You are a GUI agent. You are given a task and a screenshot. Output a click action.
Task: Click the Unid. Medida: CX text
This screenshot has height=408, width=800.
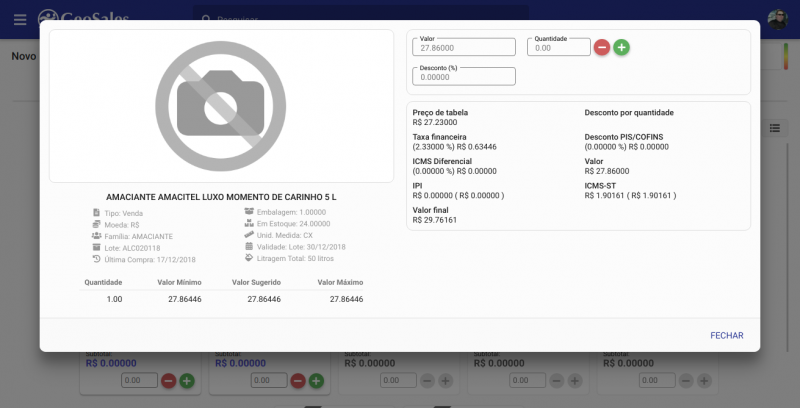tap(285, 236)
